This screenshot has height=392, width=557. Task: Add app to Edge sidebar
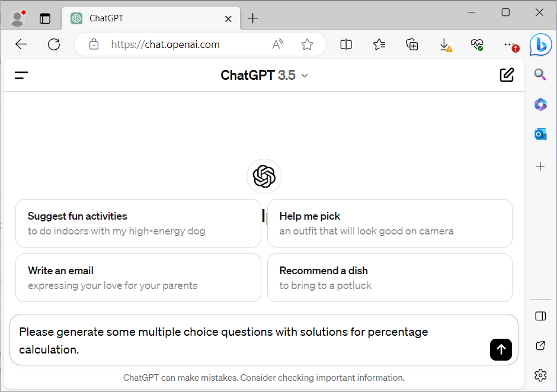(540, 166)
